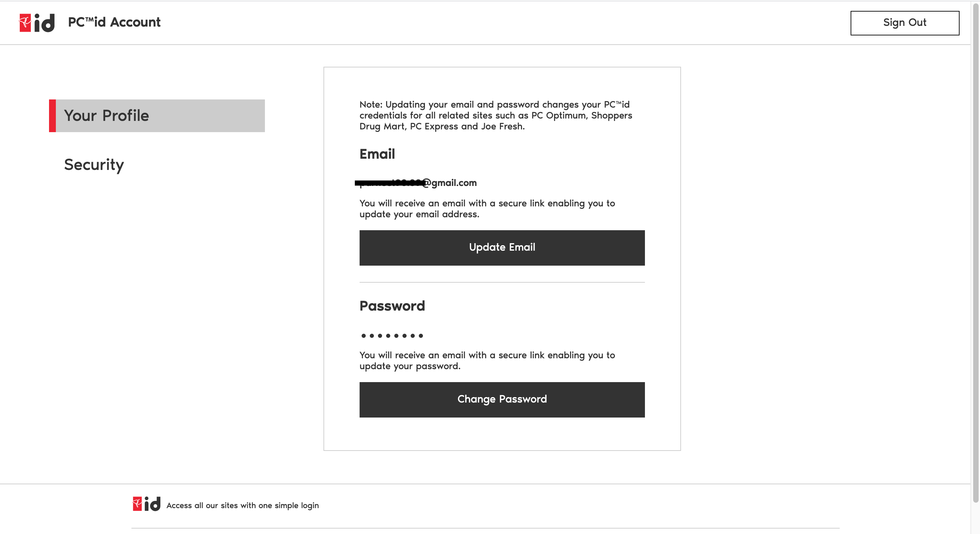
Task: Click the Password section heading
Action: 392,305
